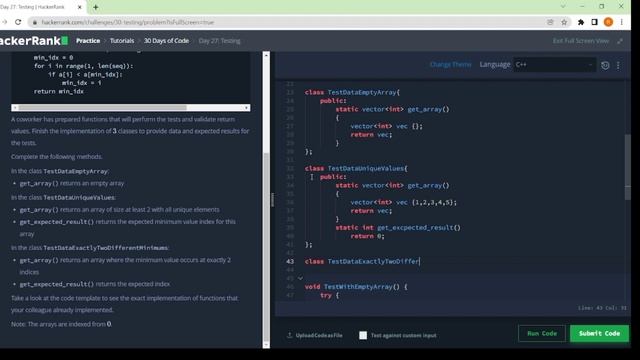Click 'class TestDataEmptyArray{' in editor
The height and width of the screenshot is (360, 640).
(352, 92)
